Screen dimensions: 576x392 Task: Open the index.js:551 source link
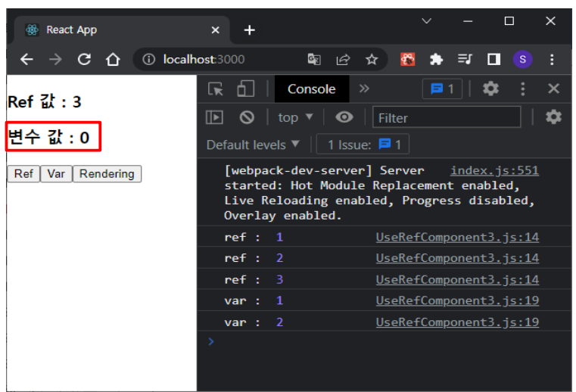494,170
